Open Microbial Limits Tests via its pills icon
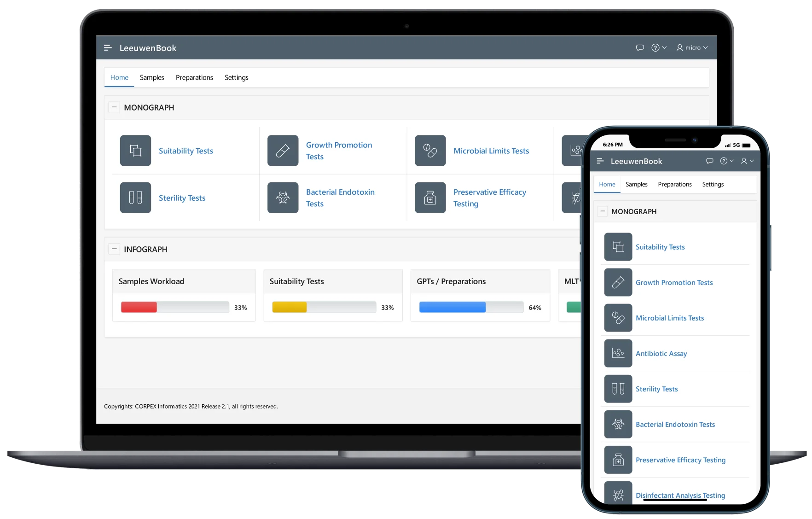The width and height of the screenshot is (812, 519). click(429, 151)
